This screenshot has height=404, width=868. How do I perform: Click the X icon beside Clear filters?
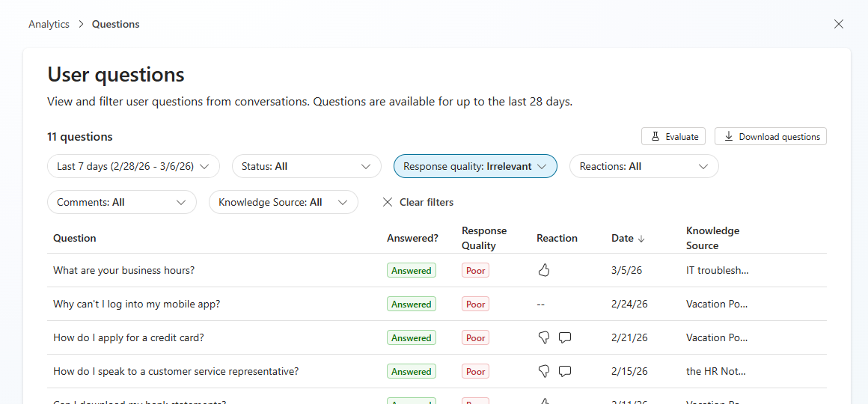pyautogui.click(x=388, y=202)
